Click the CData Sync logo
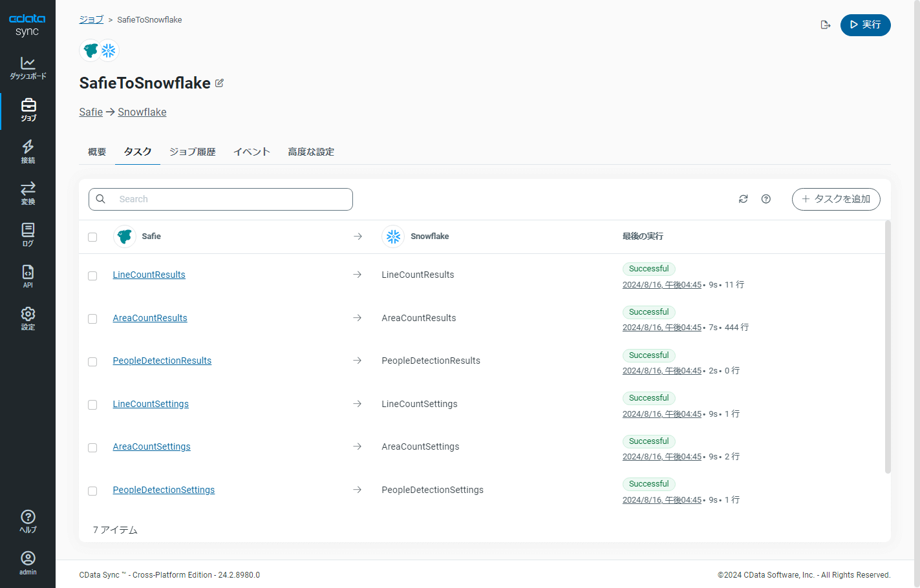Viewport: 920px width, 588px height. click(x=27, y=25)
